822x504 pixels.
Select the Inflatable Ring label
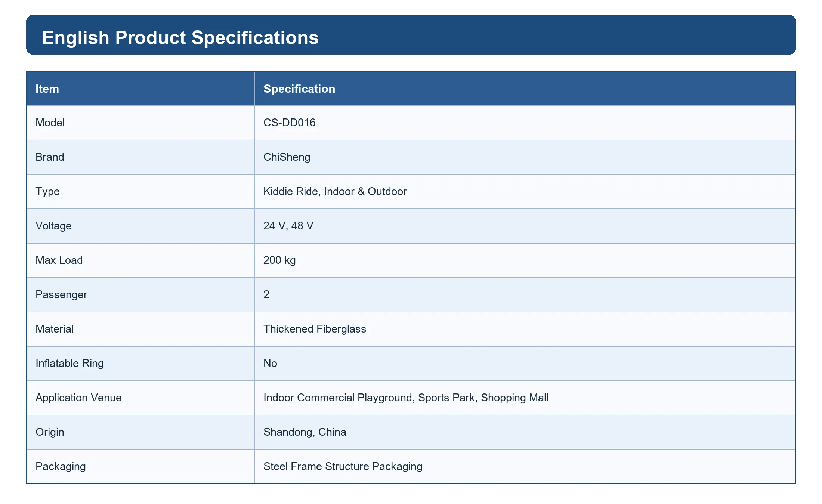coord(69,364)
